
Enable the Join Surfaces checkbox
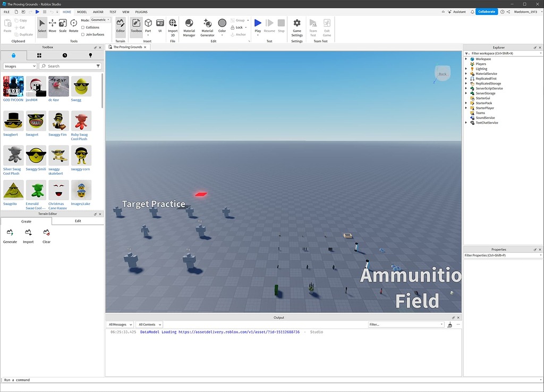(84, 34)
